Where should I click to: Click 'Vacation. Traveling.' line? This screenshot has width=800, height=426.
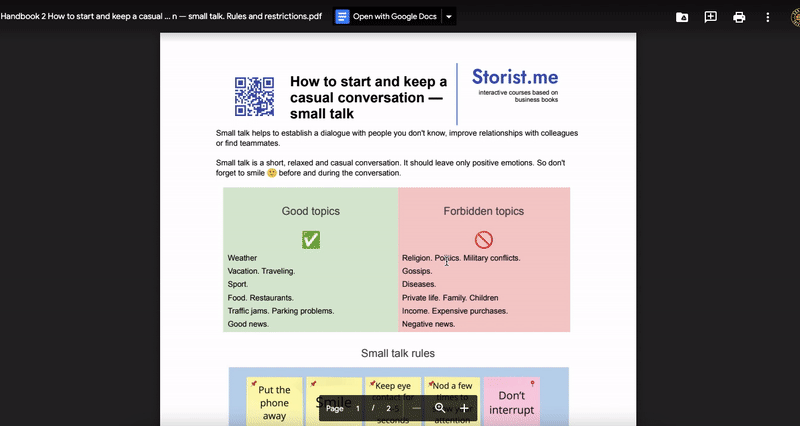pos(261,271)
